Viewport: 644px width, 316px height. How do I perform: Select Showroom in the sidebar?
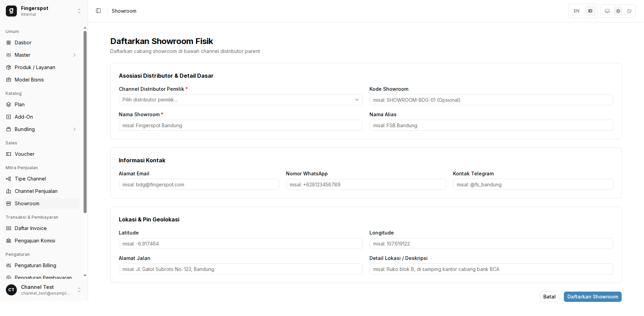point(41,204)
